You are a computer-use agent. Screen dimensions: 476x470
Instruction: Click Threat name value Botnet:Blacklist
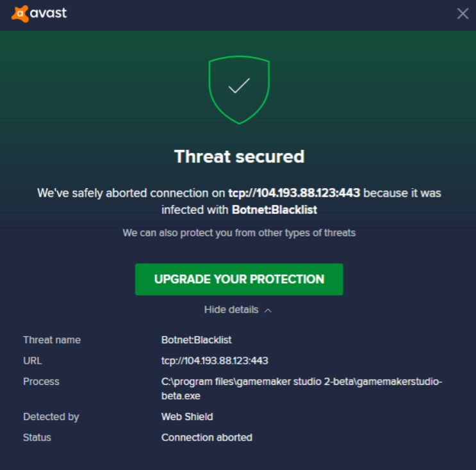click(197, 340)
